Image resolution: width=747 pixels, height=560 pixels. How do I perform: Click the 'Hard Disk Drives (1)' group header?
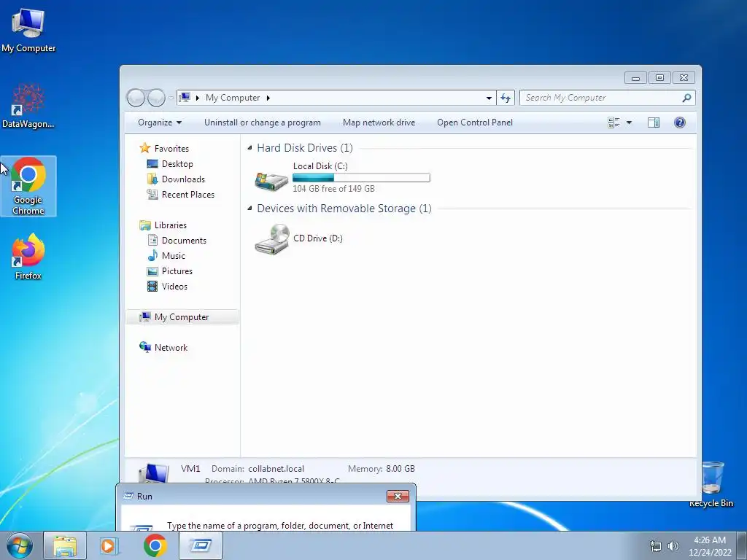point(305,148)
